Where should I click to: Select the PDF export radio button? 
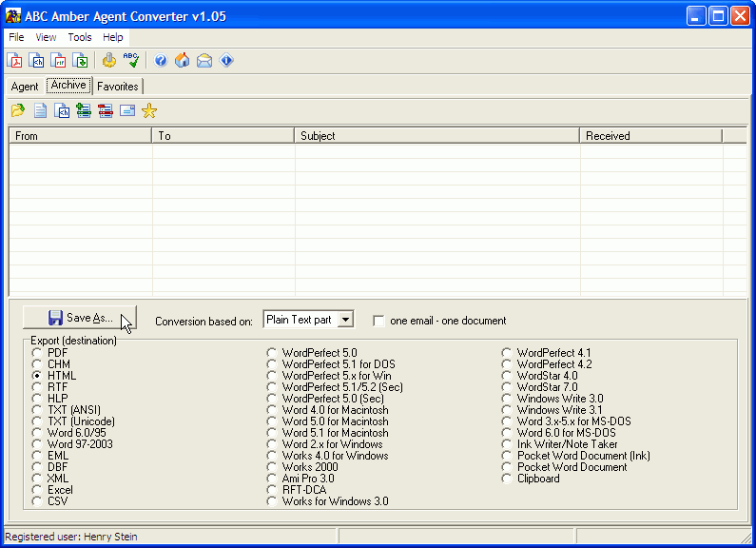tap(37, 353)
